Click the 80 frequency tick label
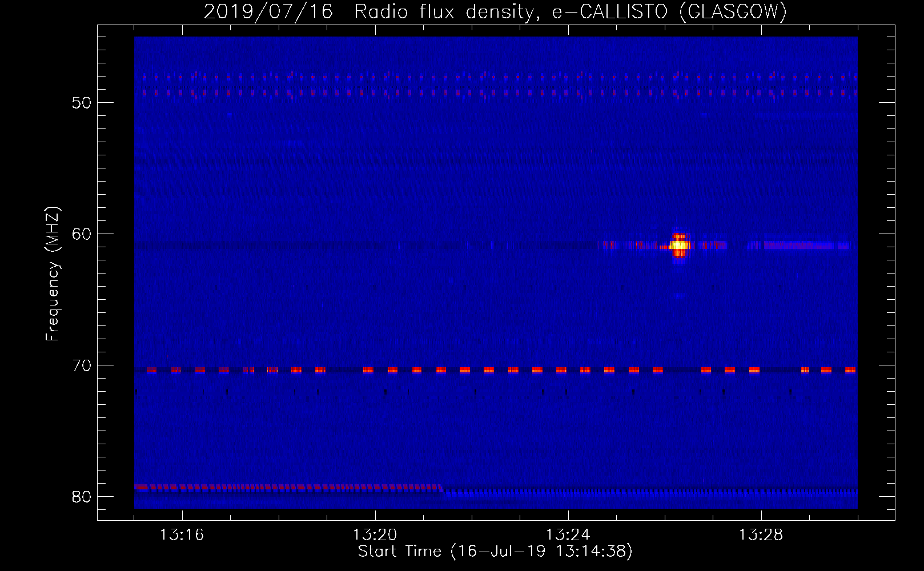Viewport: 924px width, 571px height. coord(82,497)
